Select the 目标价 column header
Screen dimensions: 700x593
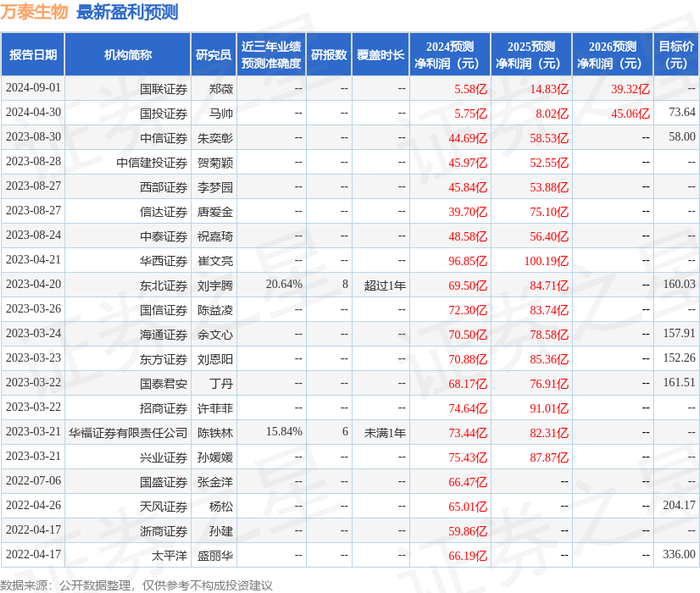[676, 54]
